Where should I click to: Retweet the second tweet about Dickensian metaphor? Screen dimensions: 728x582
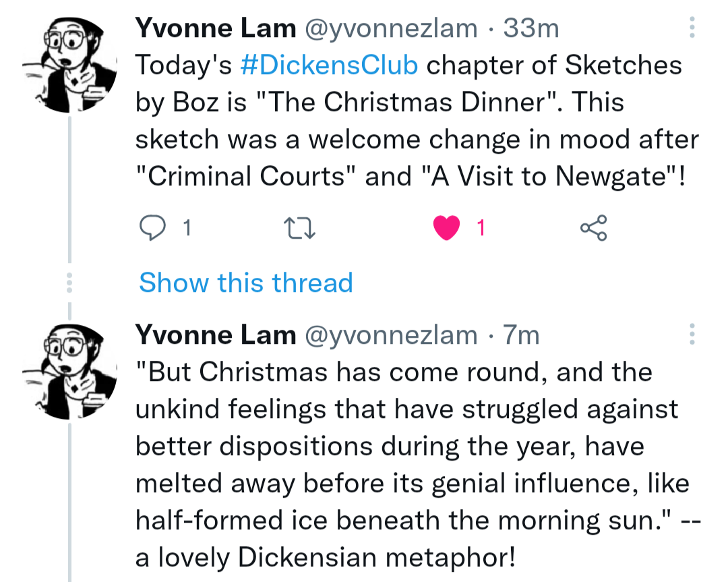[301, 580]
